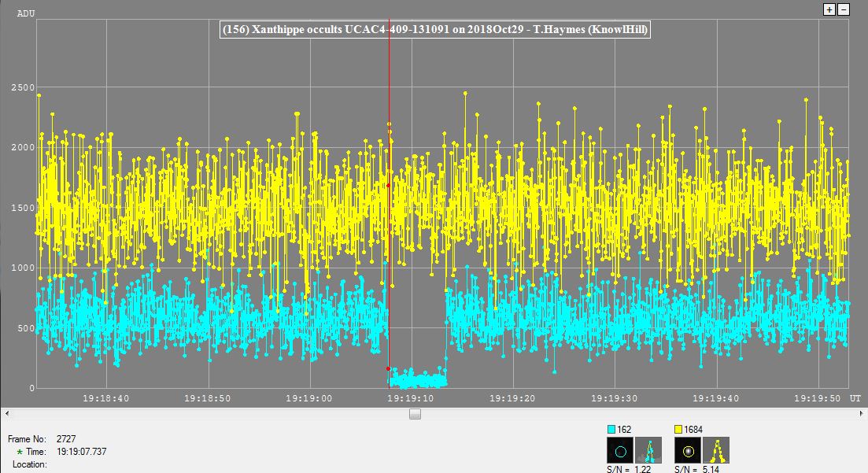Open the yellow PSF profile thumbnail

point(716,451)
